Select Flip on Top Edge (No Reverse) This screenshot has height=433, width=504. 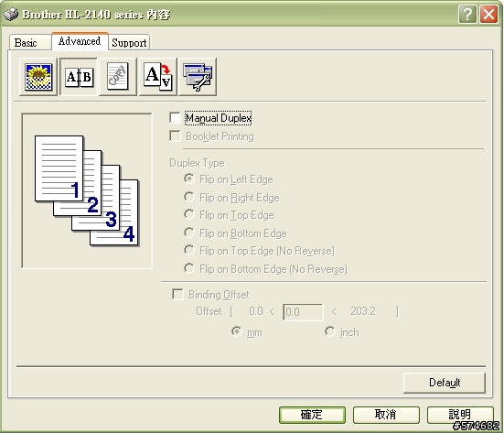pyautogui.click(x=189, y=250)
